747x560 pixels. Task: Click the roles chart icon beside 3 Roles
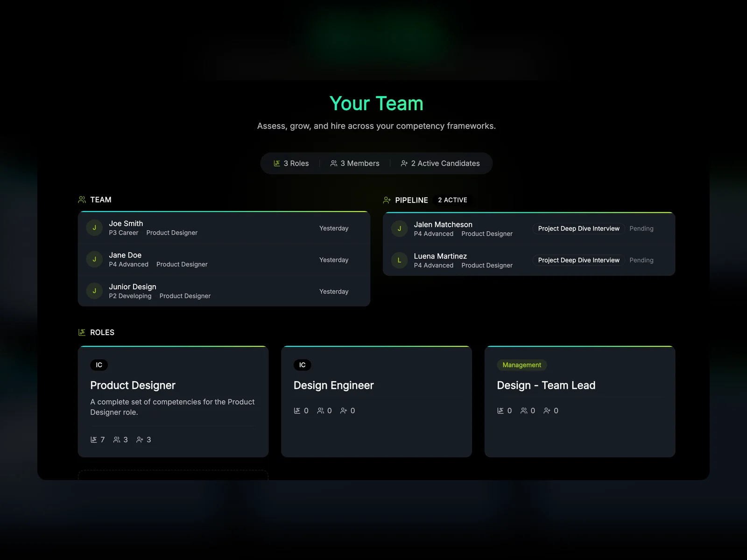pos(277,163)
